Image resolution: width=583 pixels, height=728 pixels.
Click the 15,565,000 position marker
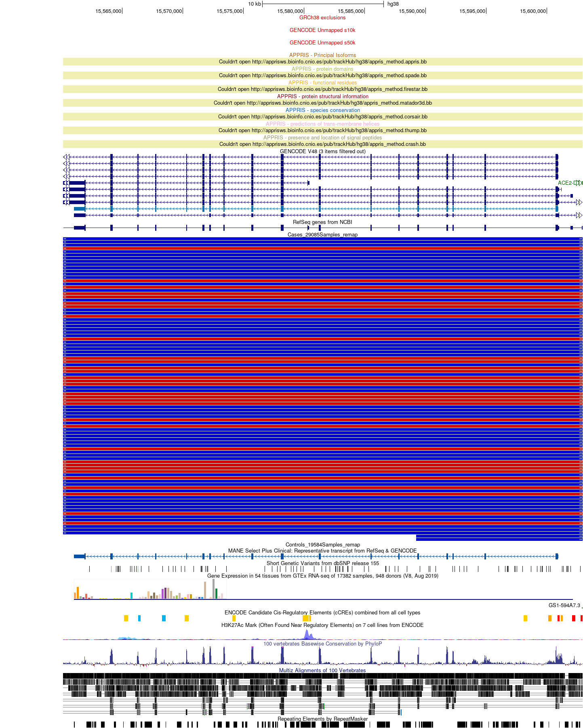(108, 11)
